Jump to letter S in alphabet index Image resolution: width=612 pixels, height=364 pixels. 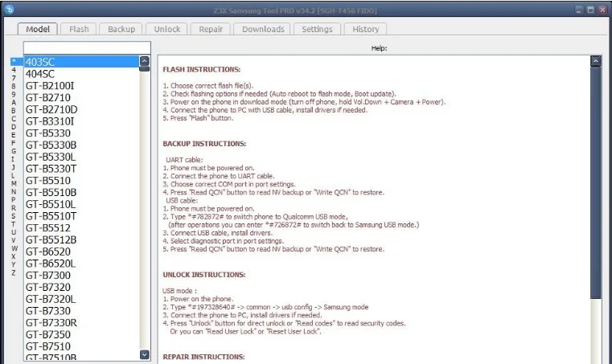(x=14, y=216)
